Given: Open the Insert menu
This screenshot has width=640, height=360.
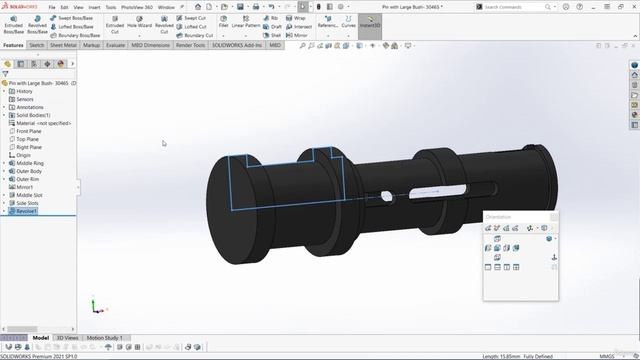Looking at the screenshot, I should pos(94,7).
